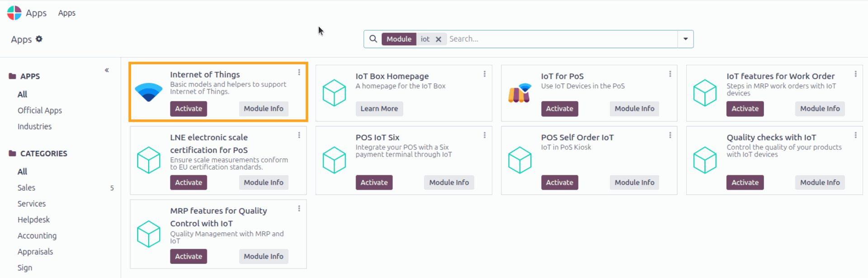Filter by Helpdesk category
Screen dimensions: 868x278
click(x=33, y=220)
